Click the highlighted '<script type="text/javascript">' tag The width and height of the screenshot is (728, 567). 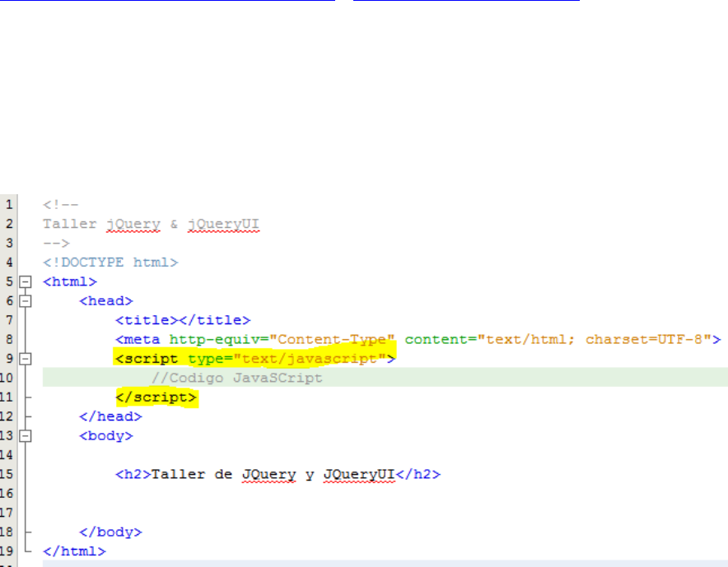tap(255, 359)
